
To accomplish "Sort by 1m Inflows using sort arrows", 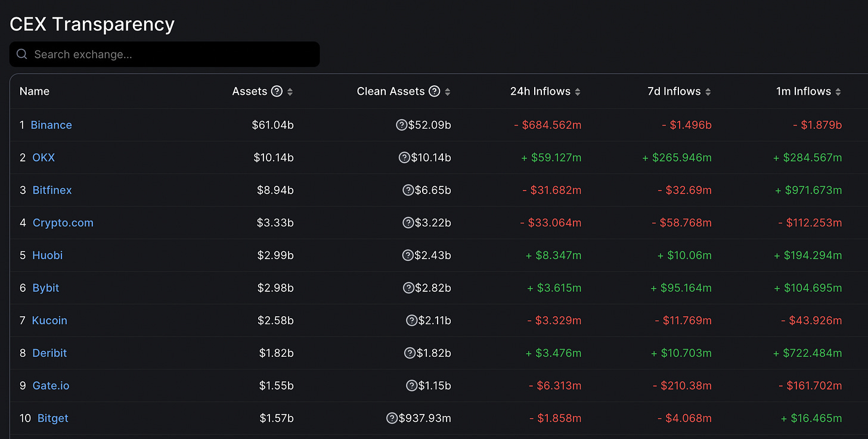I will pyautogui.click(x=838, y=92).
